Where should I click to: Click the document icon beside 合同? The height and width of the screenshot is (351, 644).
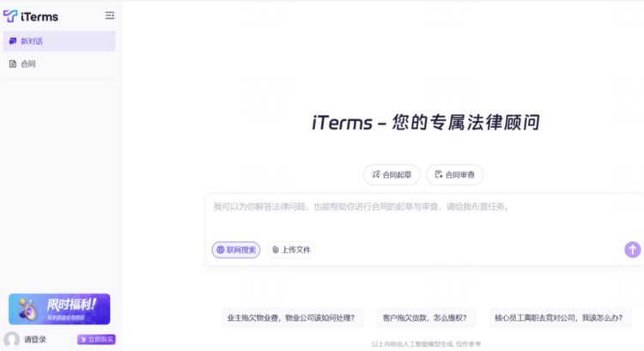13,64
